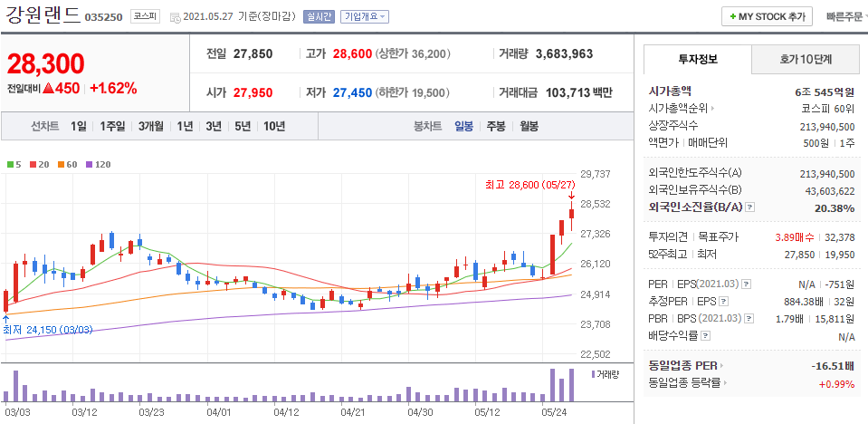Click the purple 120-day moving average legend
The image size is (868, 424).
(x=99, y=165)
